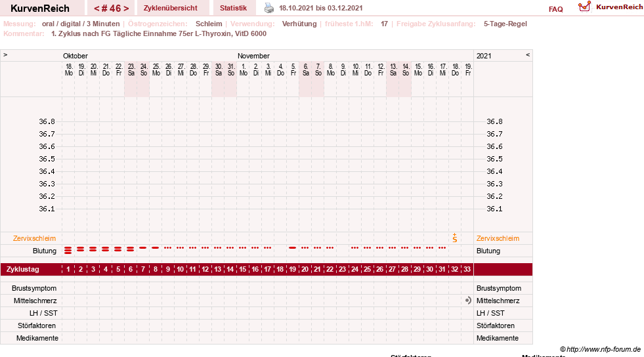Image resolution: width=644 pixels, height=357 pixels.
Task: Click the spotting dots on cycle day 24
Action: coord(355,248)
